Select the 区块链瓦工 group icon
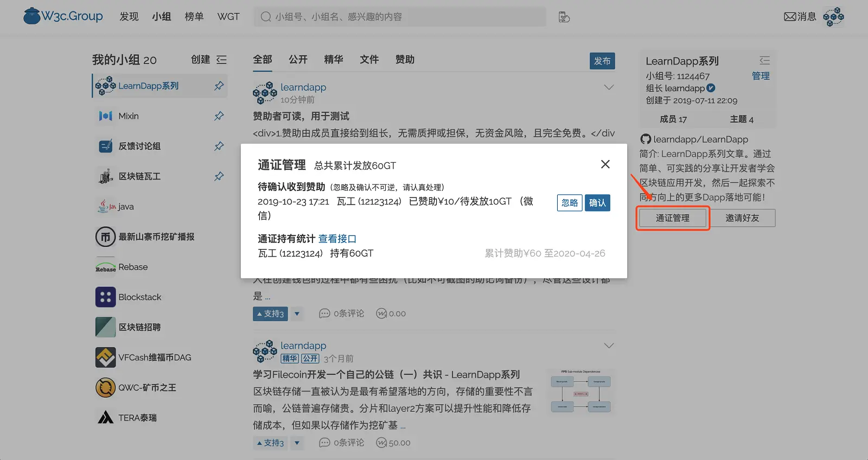Viewport: 868px width, 460px height. [x=105, y=176]
